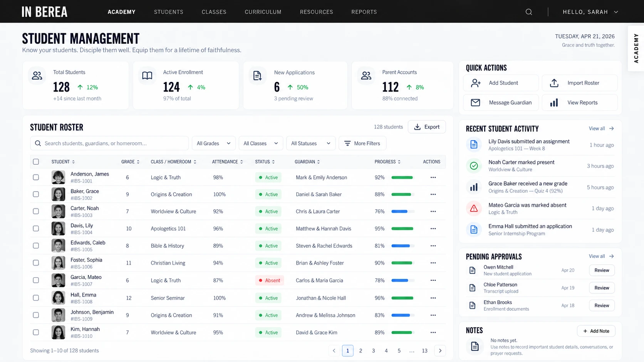The width and height of the screenshot is (644, 362).
Task: Click Add Note button
Action: [x=596, y=331]
